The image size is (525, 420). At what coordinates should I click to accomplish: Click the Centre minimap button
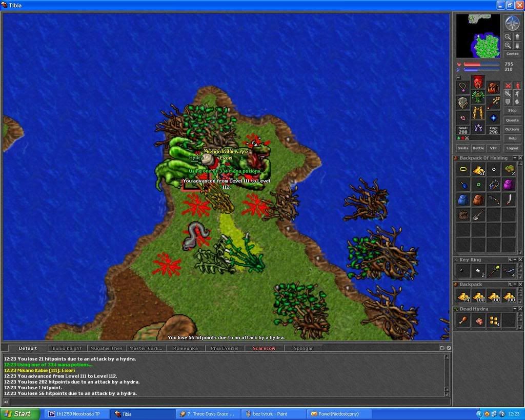point(512,54)
